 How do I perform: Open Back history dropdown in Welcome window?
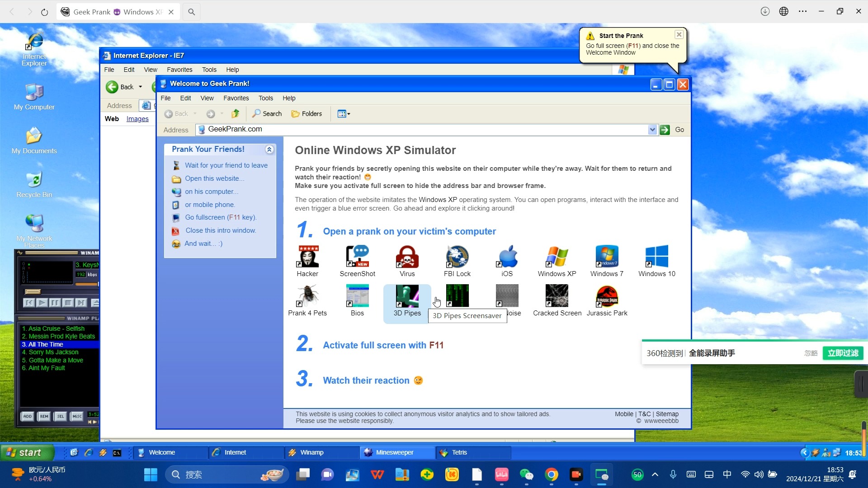195,114
